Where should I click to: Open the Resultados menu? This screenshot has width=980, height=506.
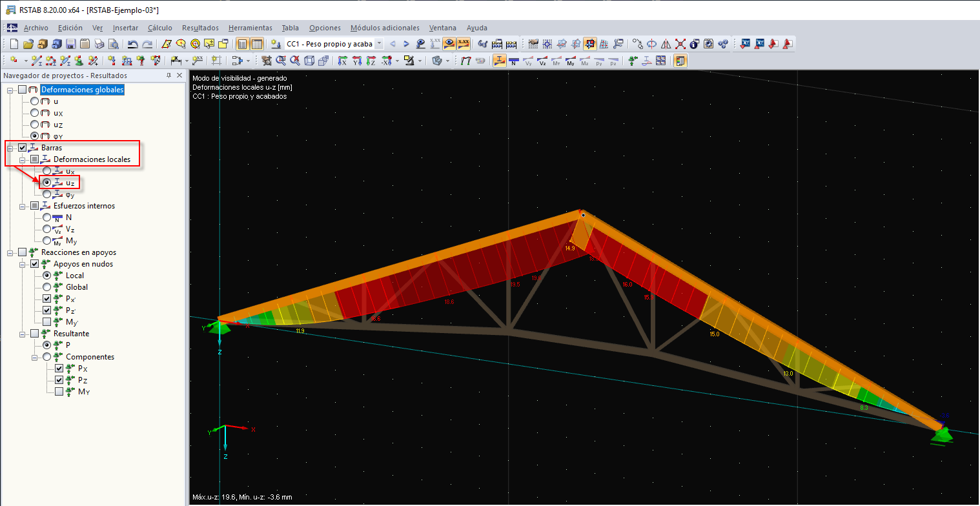pyautogui.click(x=200, y=28)
